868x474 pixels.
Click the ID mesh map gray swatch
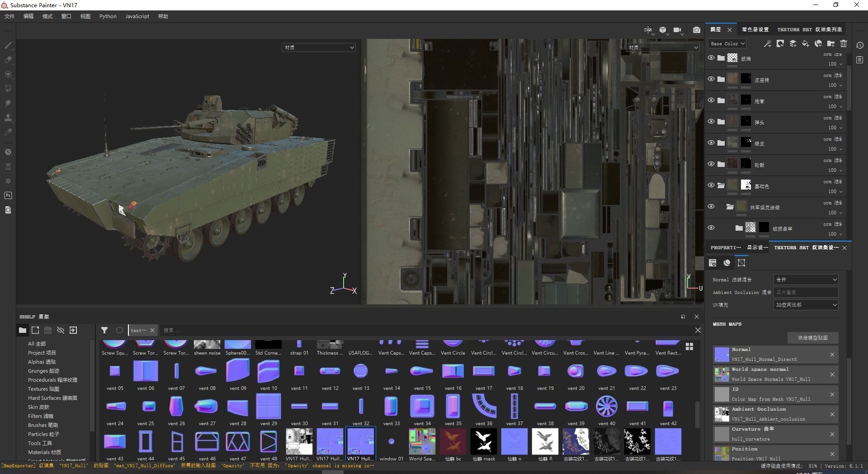[722, 394]
